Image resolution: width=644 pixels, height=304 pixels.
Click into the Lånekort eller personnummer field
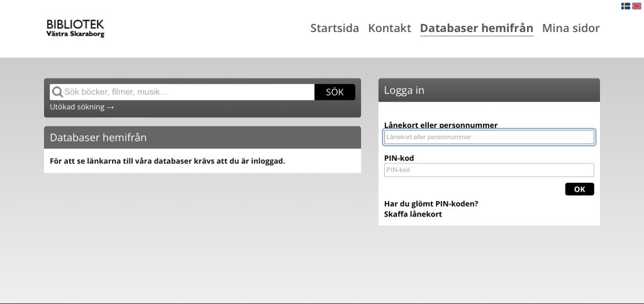click(489, 137)
